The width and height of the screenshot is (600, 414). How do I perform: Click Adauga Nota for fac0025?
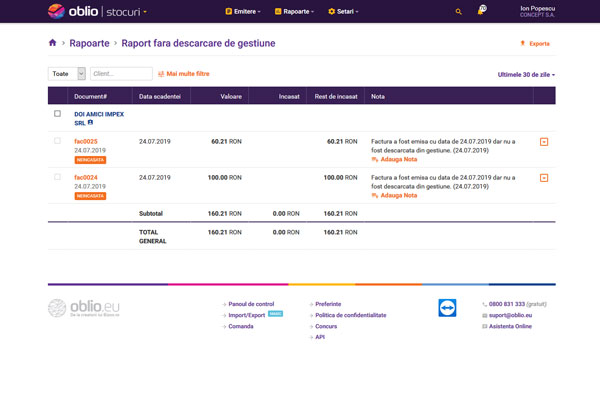click(x=399, y=159)
